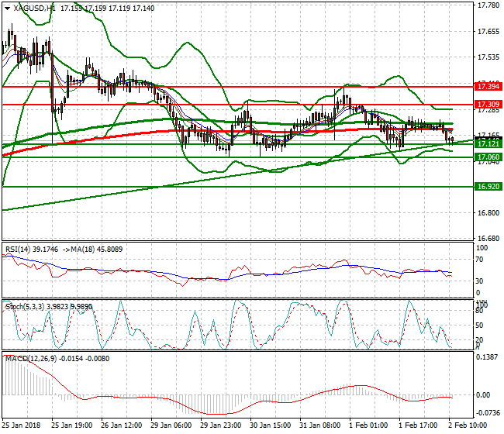Viewport: 504px width, 434px height.
Task: Click the 17.655 price scale value
Action: coord(488,32)
